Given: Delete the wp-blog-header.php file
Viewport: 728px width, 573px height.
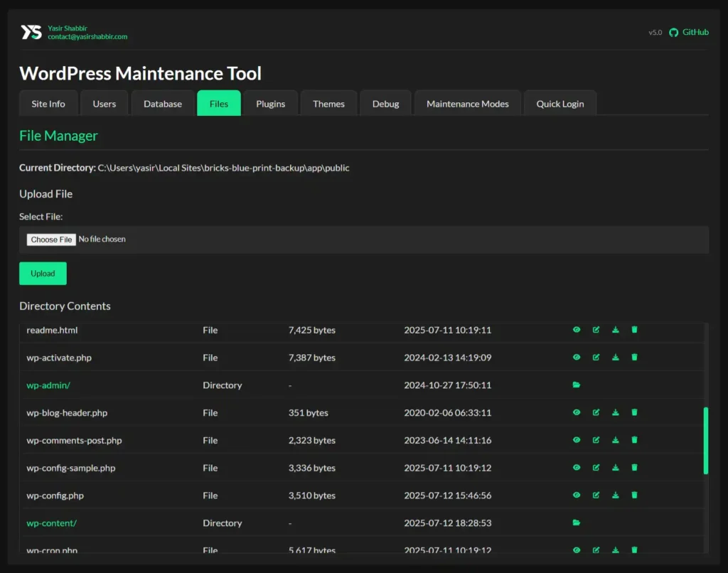Looking at the screenshot, I should click(634, 412).
